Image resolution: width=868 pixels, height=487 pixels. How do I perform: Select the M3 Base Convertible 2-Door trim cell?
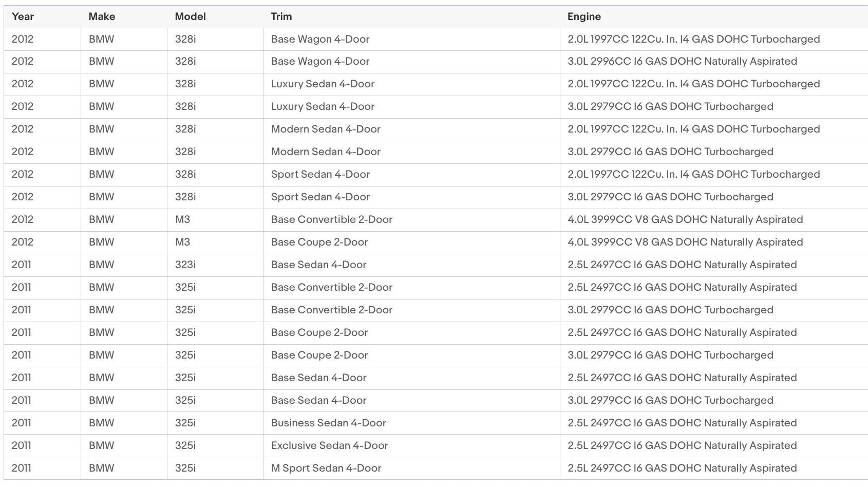[411, 220]
